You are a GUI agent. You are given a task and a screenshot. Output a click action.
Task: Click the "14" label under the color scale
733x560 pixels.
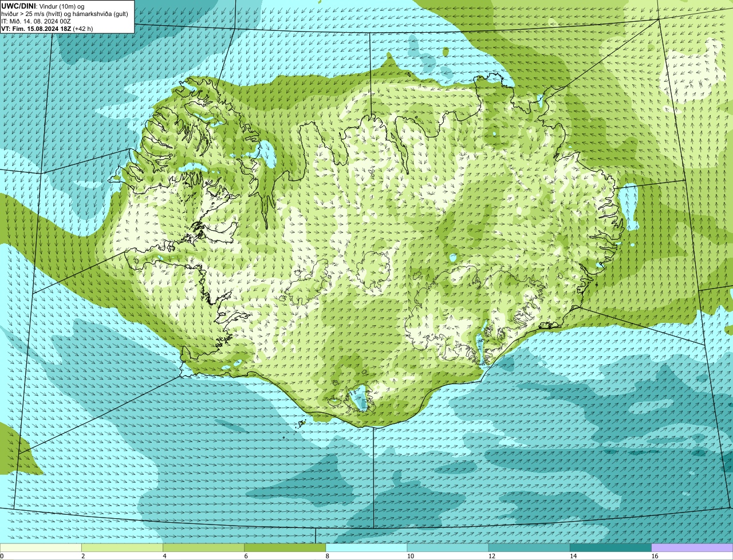573,556
